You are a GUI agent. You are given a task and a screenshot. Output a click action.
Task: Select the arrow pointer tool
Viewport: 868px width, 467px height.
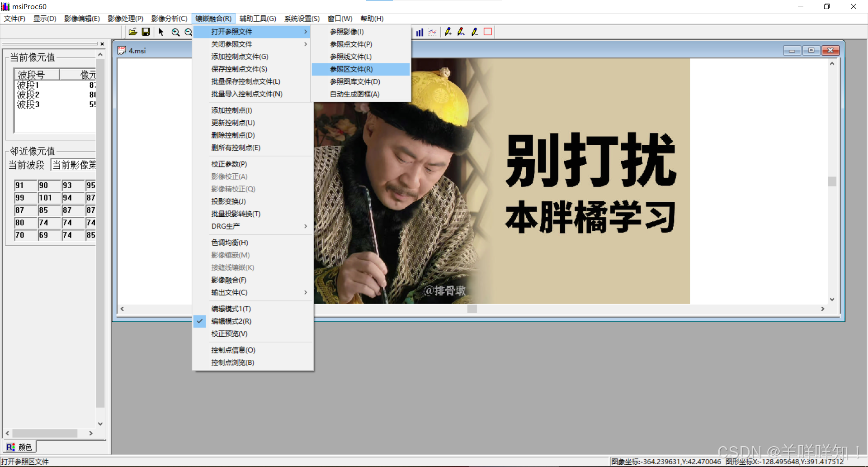(161, 32)
